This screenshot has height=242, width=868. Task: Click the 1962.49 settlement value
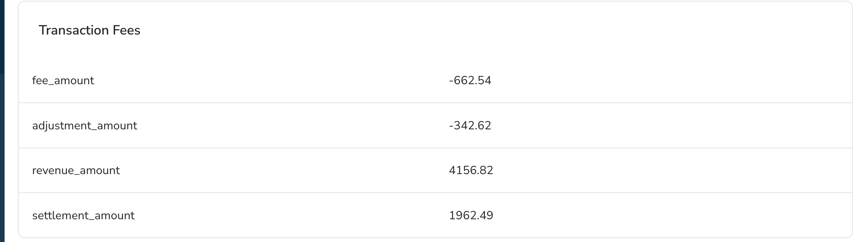click(471, 215)
